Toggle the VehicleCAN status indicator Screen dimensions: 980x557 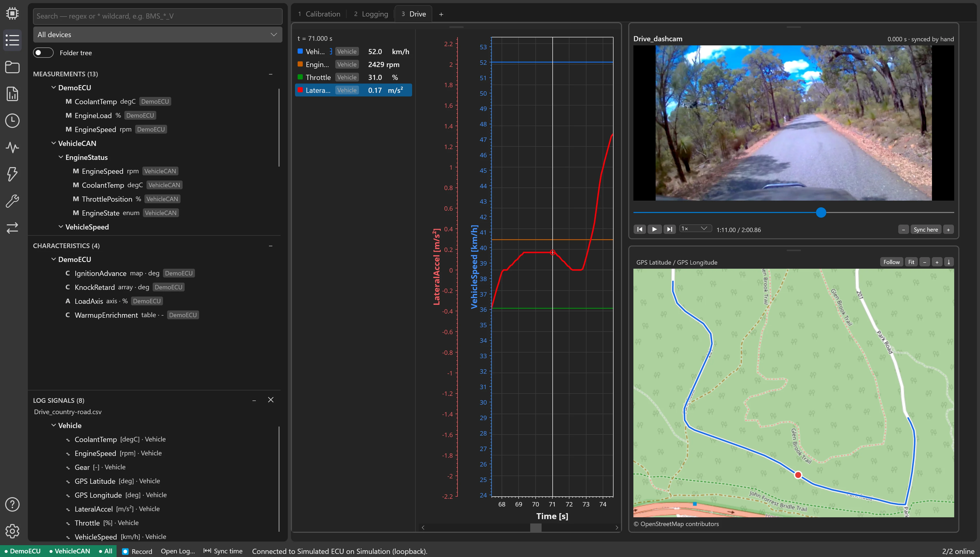[70, 551]
